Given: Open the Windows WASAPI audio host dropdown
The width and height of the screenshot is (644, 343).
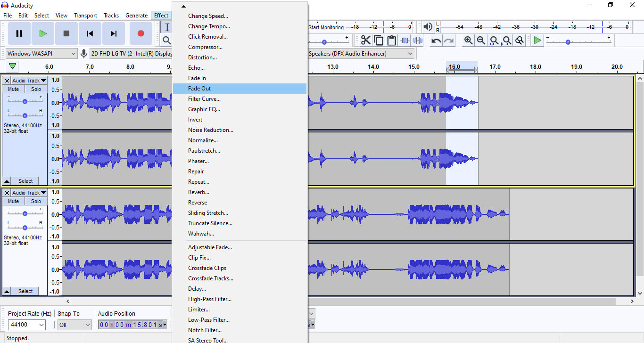Looking at the screenshot, I should [41, 54].
